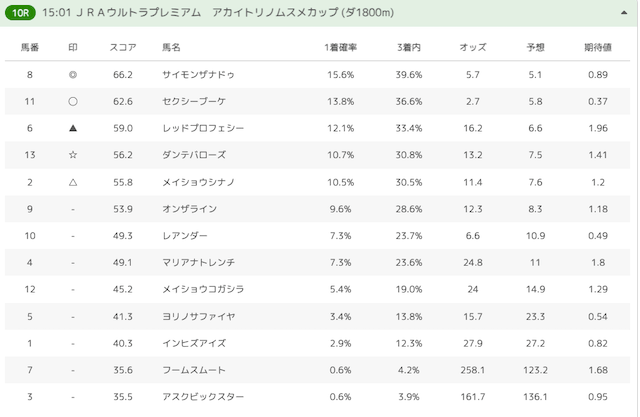The image size is (640, 417).
Task: Select horse レッドプロフェシー
Action: (x=202, y=129)
